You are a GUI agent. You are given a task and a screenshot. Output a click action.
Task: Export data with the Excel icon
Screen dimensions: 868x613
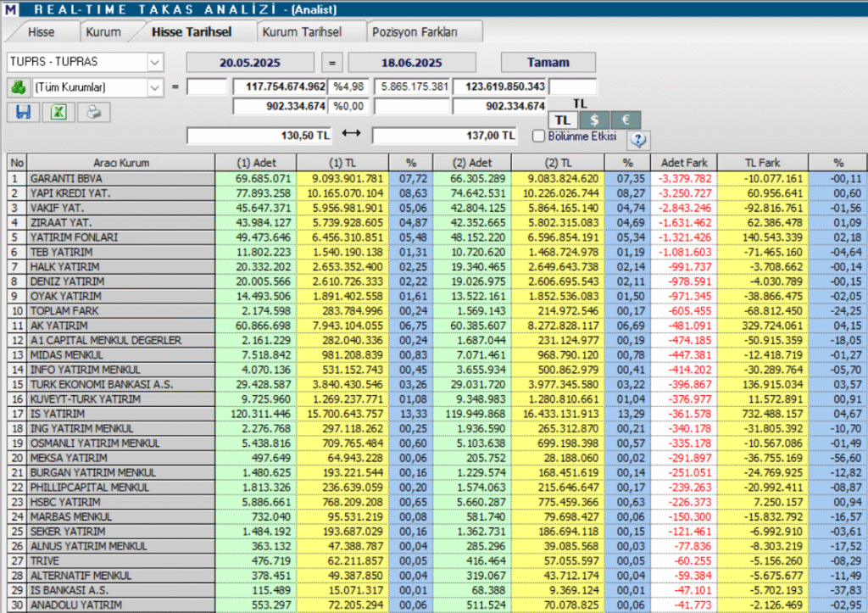58,111
